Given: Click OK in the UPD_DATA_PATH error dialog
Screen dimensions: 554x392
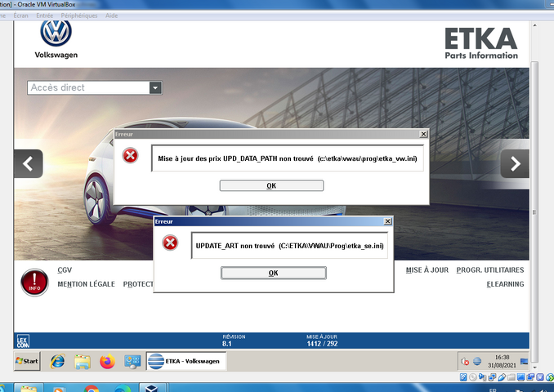Looking at the screenshot, I should [271, 185].
